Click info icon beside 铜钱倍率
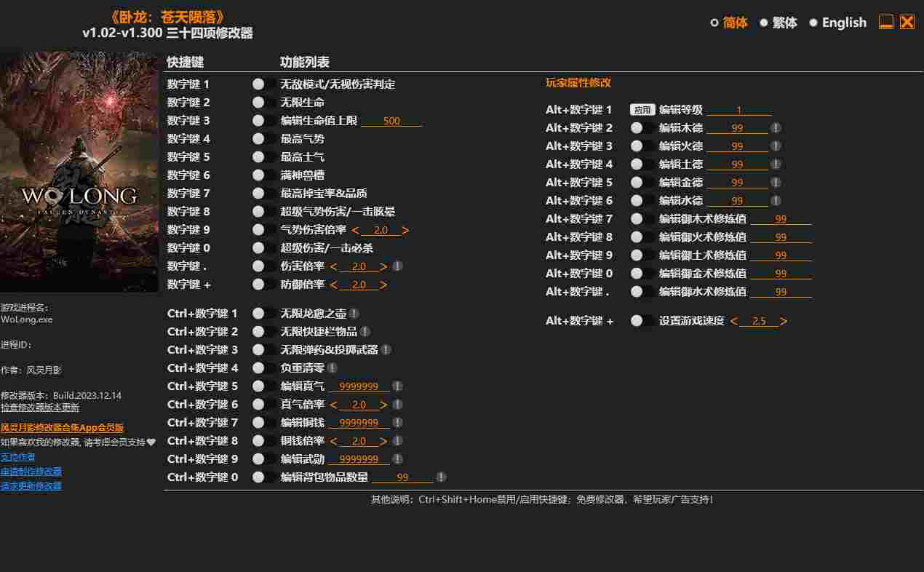 398,441
